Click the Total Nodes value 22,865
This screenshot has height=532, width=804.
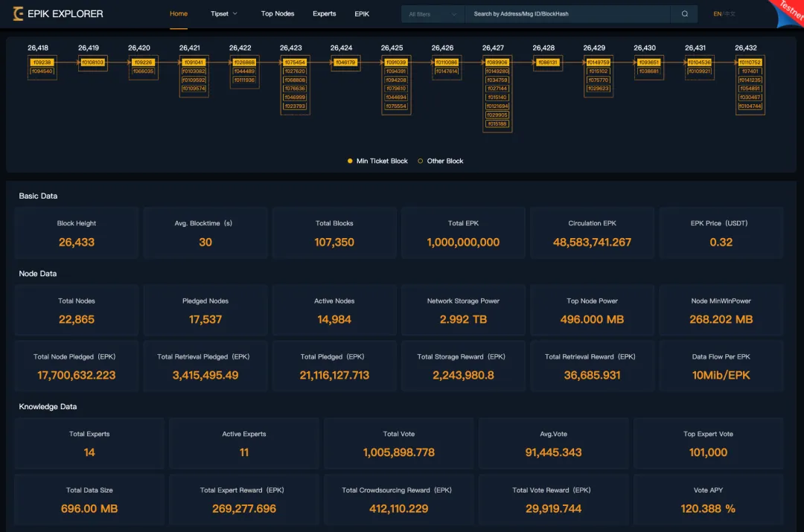point(77,319)
